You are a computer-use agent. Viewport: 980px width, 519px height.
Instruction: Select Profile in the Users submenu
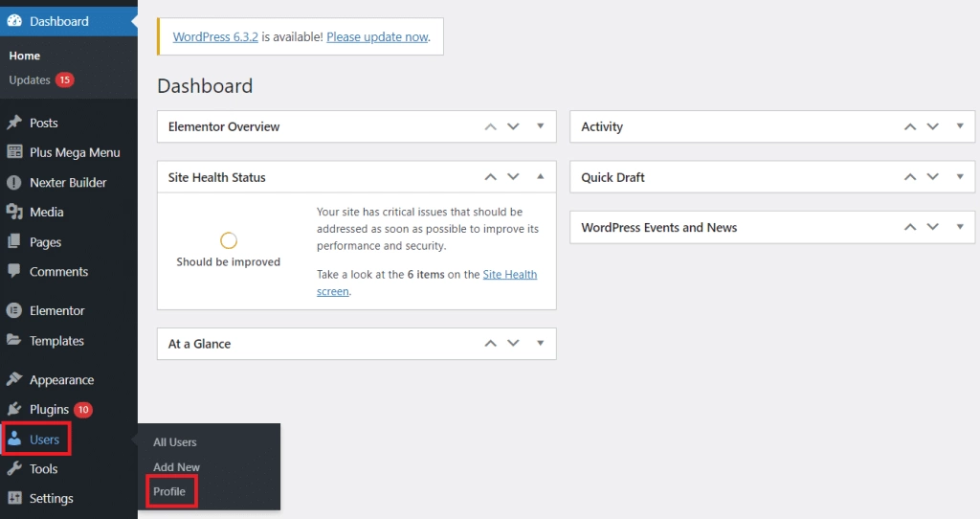click(169, 491)
